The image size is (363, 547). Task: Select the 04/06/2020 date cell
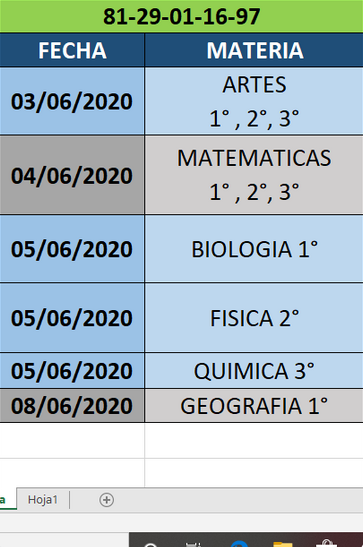point(72,175)
